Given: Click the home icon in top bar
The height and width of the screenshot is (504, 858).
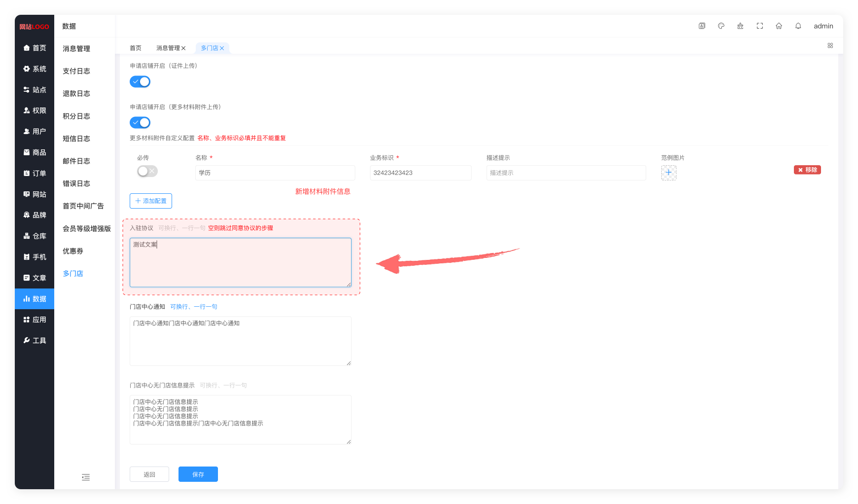Looking at the screenshot, I should coord(779,26).
